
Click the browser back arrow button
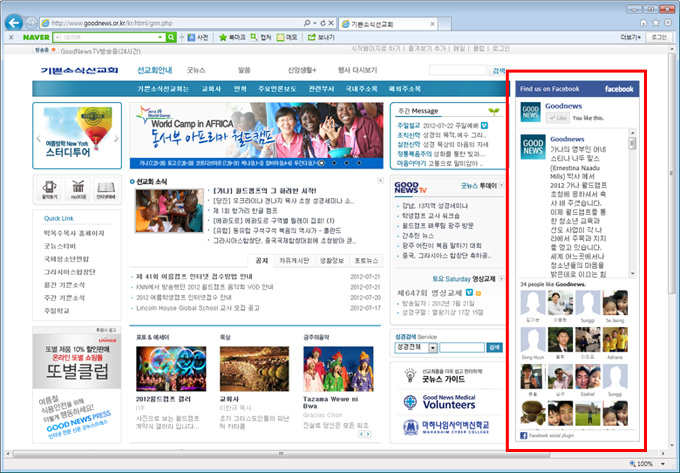pos(13,22)
